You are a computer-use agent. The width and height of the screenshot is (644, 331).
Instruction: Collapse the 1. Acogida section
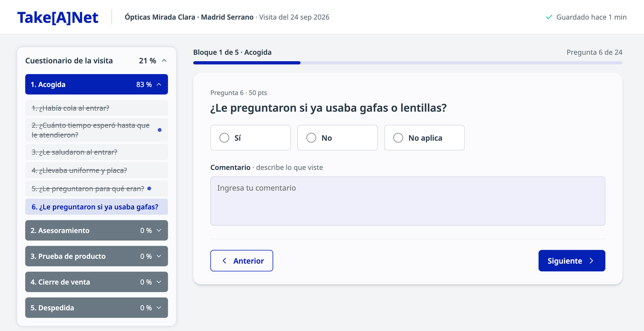[x=97, y=85]
